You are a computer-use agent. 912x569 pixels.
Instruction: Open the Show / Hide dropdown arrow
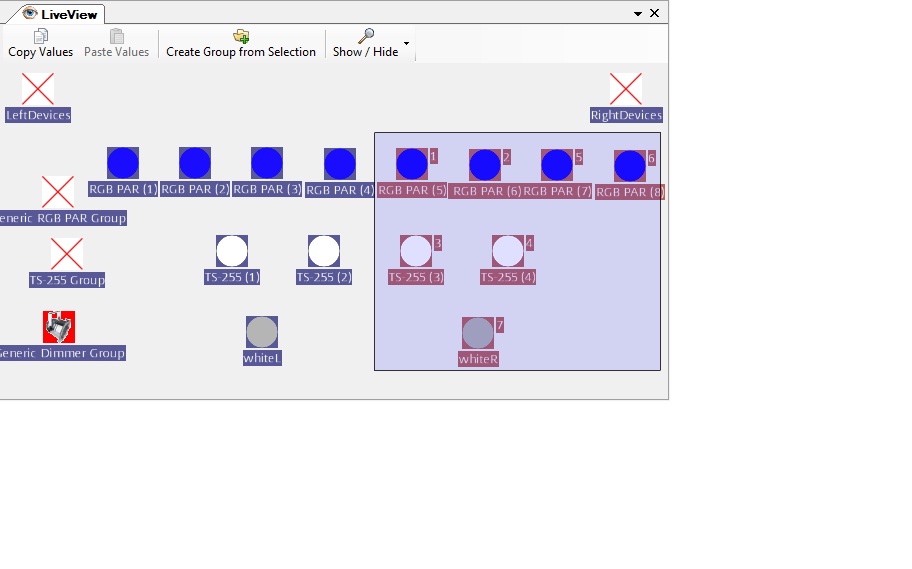tap(406, 43)
